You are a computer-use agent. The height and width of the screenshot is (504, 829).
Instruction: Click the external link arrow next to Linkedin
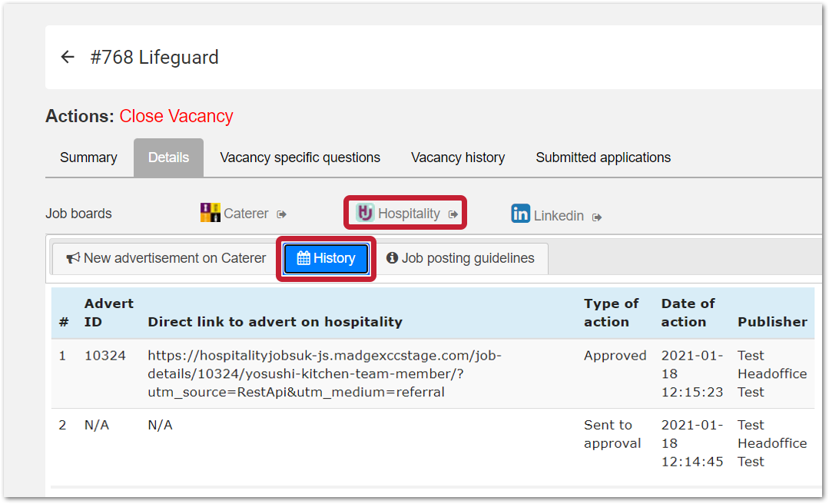(597, 217)
